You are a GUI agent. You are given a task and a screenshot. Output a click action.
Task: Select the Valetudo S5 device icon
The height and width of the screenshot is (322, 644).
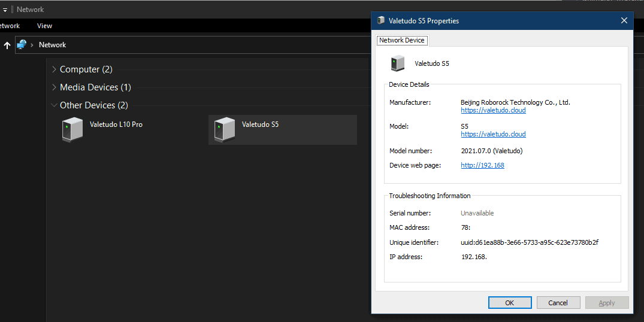coord(225,130)
